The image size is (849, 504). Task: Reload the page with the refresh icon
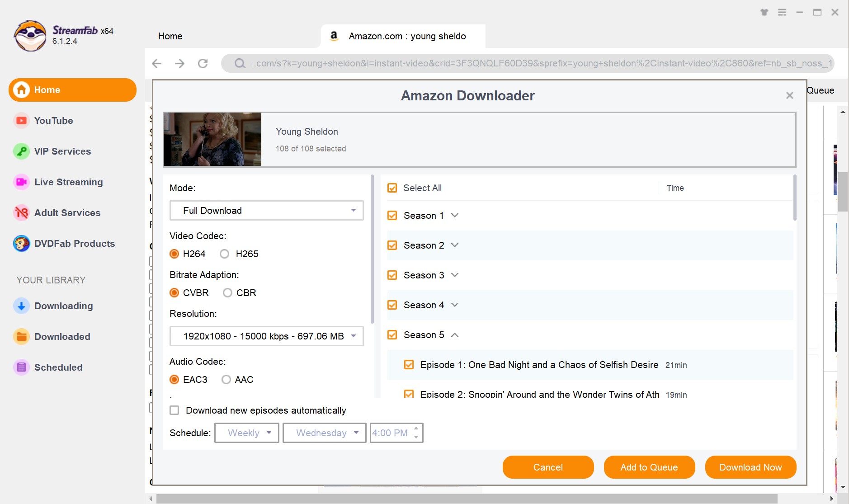pos(203,63)
